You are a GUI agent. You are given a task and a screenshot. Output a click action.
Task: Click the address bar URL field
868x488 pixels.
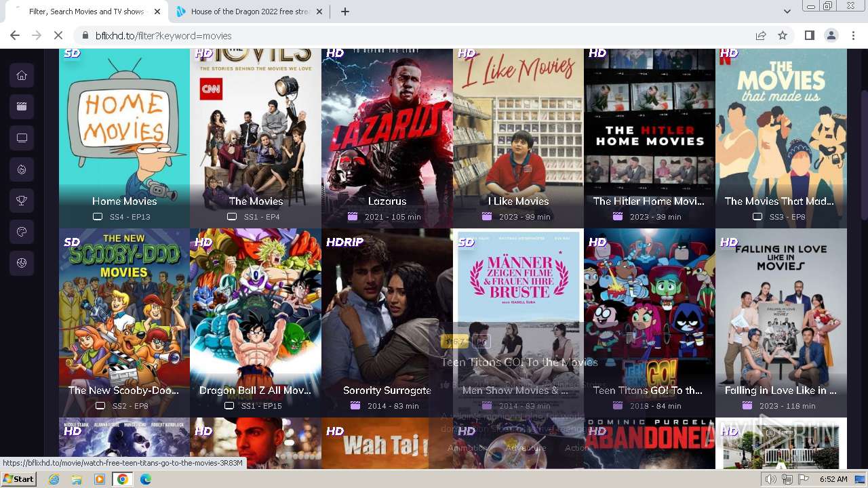[420, 35]
